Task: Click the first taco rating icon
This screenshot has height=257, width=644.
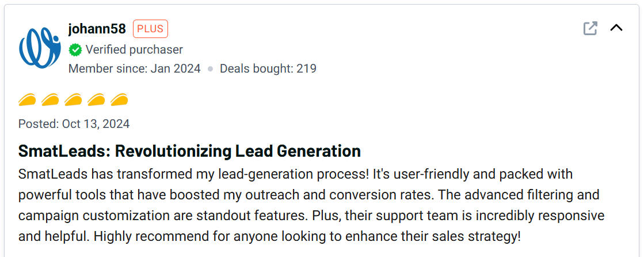Action: pyautogui.click(x=27, y=100)
